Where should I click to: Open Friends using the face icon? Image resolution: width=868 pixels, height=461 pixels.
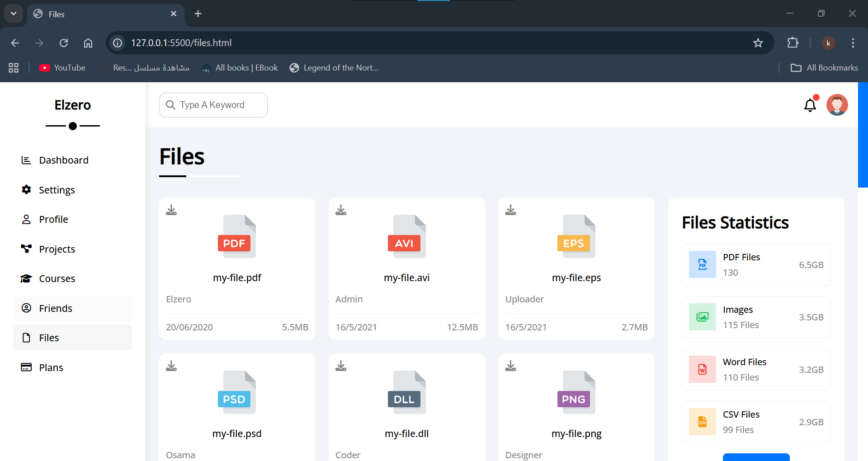(26, 308)
